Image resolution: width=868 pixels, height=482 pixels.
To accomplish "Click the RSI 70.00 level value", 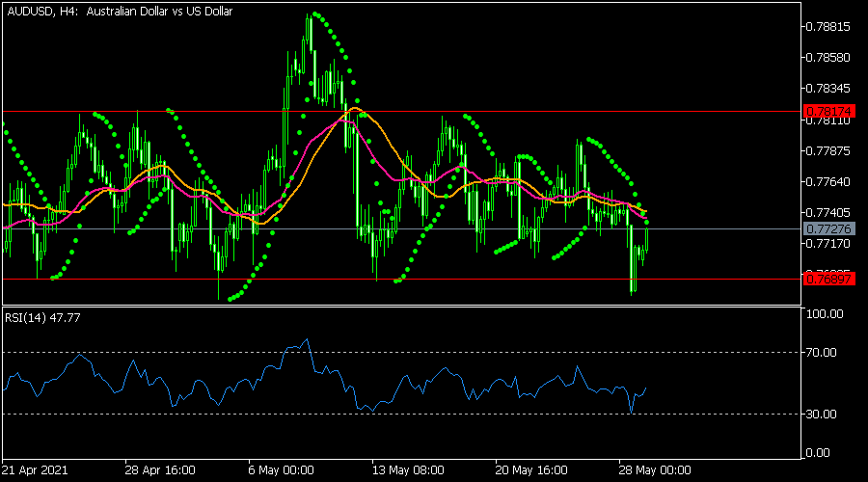I will click(823, 353).
